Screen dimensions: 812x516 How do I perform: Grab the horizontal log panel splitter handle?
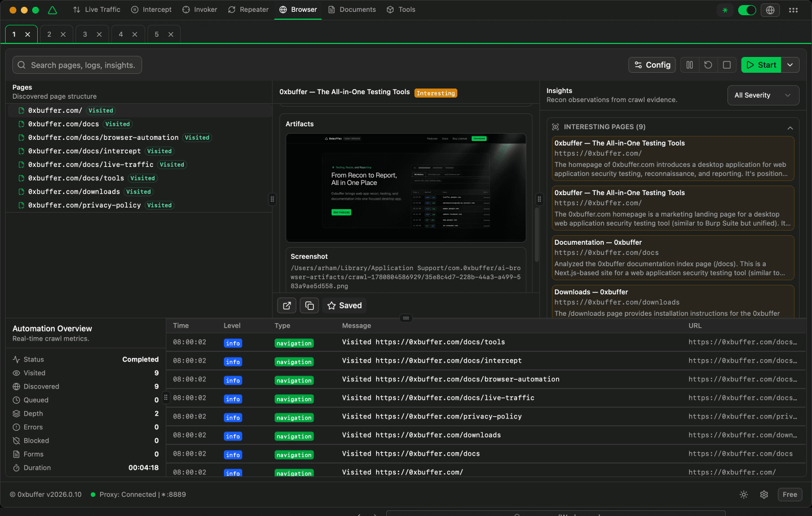405,318
